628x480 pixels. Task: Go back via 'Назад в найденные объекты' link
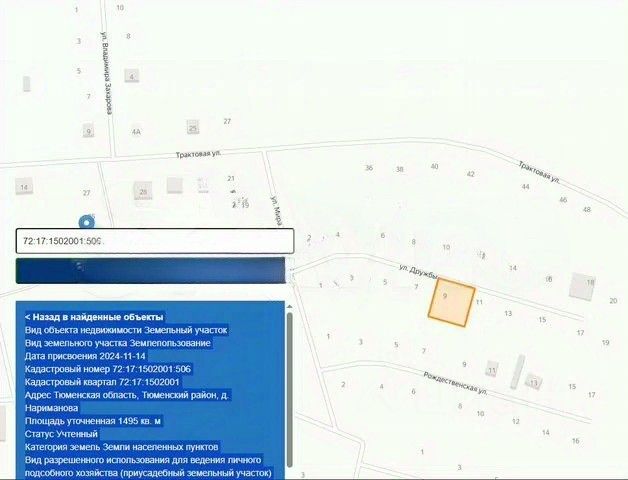point(94,317)
